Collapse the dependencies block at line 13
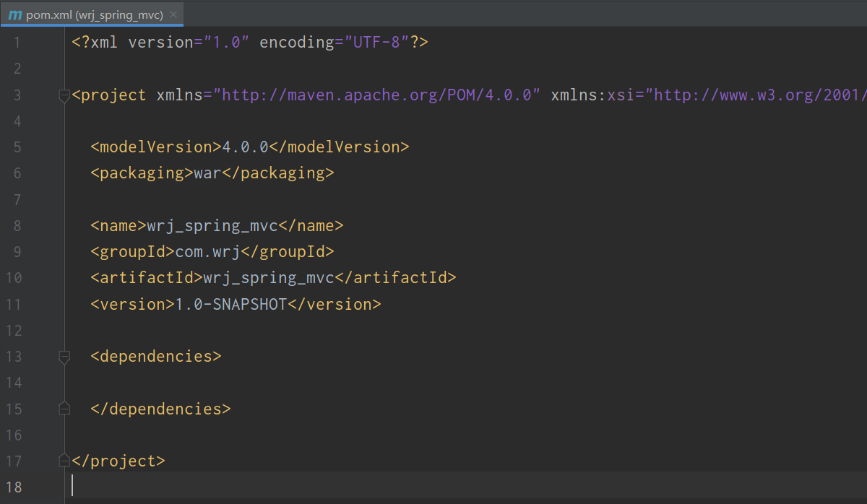Screen dimensions: 867x504 (64, 357)
